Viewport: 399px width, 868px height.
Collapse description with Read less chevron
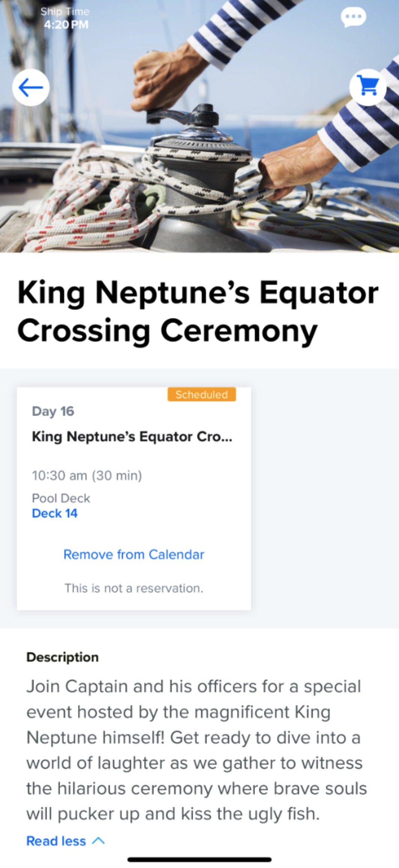tap(98, 841)
